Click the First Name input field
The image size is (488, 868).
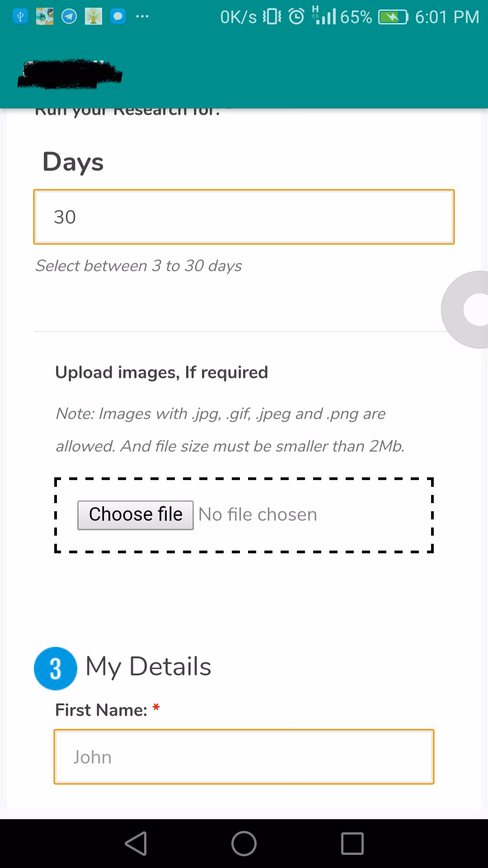(244, 757)
